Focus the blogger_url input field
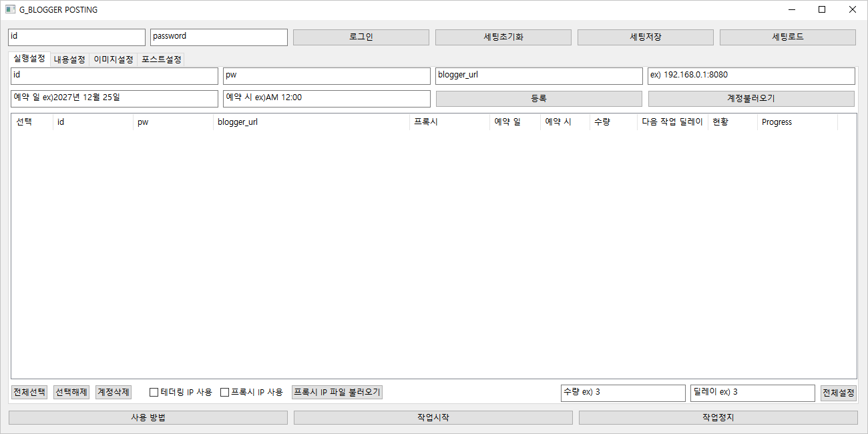Viewport: 868px width, 434px height. click(538, 76)
